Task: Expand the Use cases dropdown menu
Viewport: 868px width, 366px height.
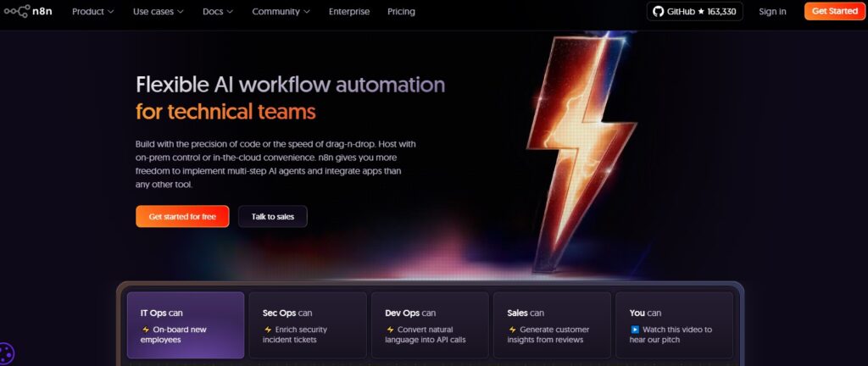Action: (158, 12)
